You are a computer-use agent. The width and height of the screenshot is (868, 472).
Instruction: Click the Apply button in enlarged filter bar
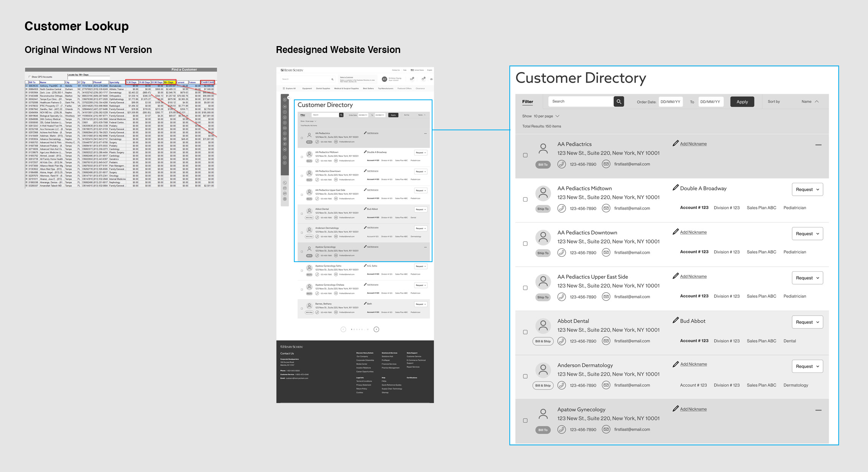click(742, 102)
